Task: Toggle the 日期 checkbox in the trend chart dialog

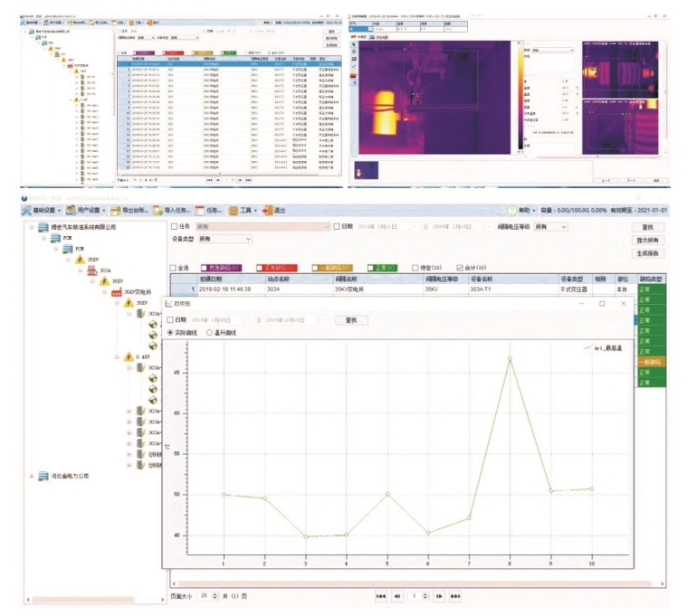Action: tap(169, 320)
